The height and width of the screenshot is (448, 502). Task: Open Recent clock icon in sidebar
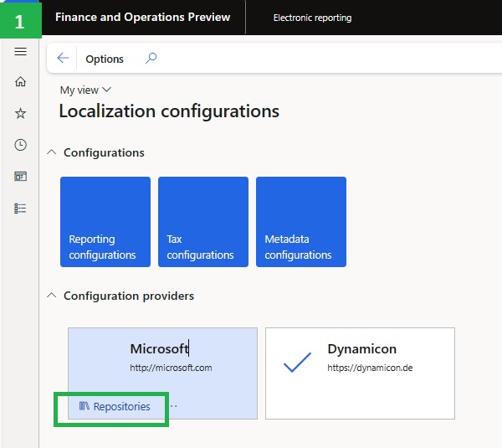21,145
